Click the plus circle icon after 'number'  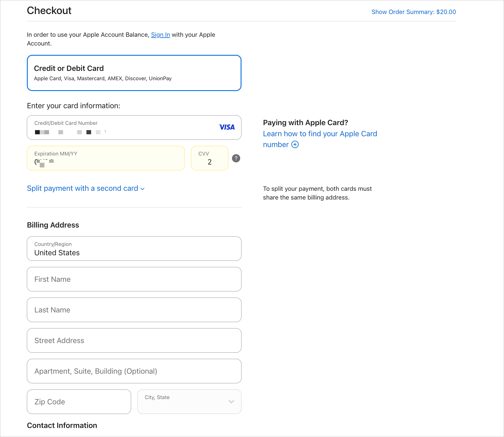click(295, 144)
